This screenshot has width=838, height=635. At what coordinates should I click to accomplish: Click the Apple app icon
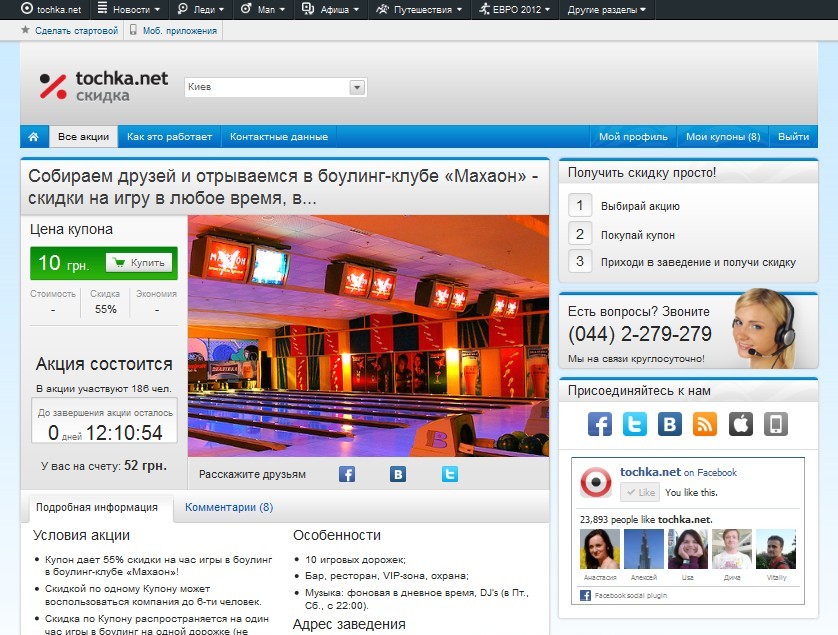click(x=740, y=424)
